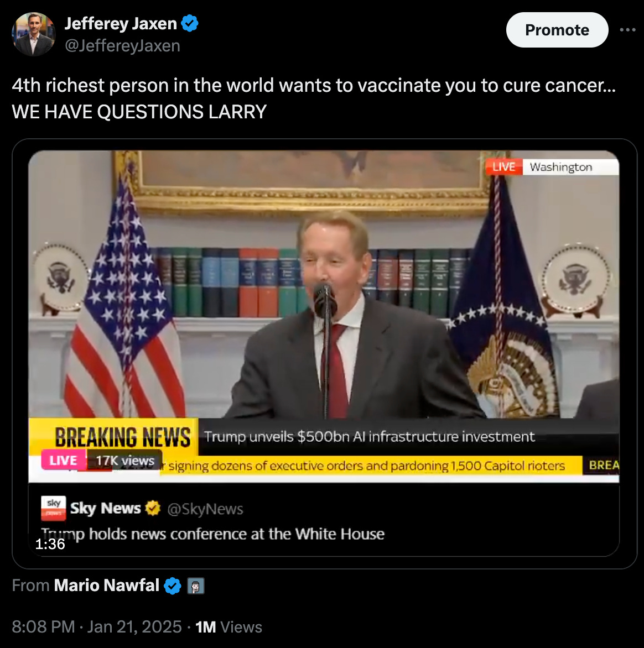Click the 8:08 PM · Jan 21, 2025 timestamp
This screenshot has width=644, height=648.
click(97, 626)
